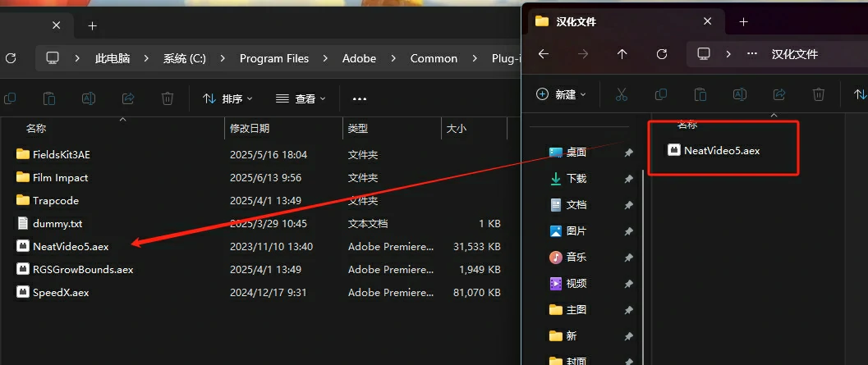Close the 汉化文件 tab
This screenshot has width=868, height=365.
pyautogui.click(x=707, y=21)
